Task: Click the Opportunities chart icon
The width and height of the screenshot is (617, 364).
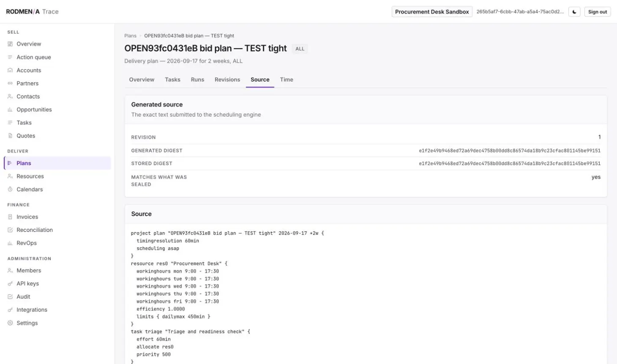Action: tap(10, 109)
